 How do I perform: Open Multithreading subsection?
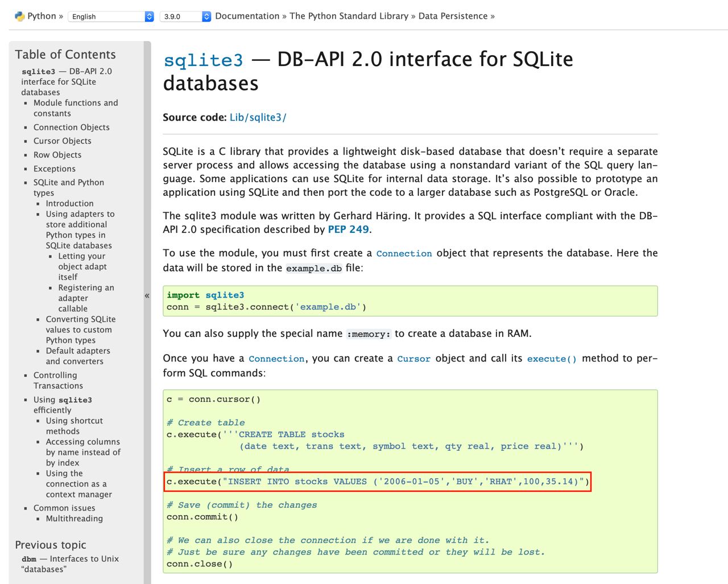pyautogui.click(x=75, y=519)
